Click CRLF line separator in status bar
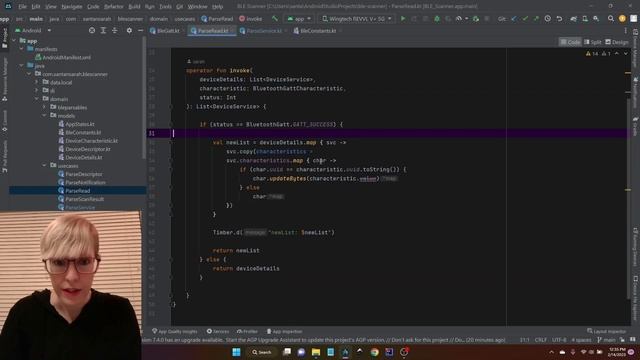Image resolution: width=640 pixels, height=360 pixels. coord(541,340)
